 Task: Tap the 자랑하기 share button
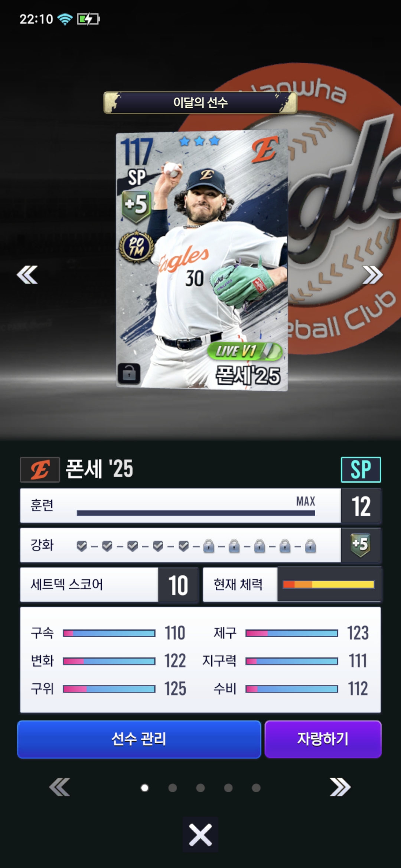coord(323,739)
